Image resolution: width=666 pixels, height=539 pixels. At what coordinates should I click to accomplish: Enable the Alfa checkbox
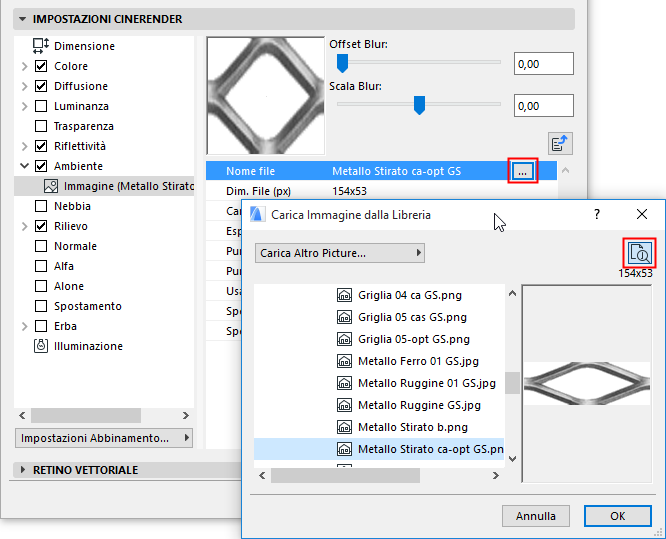click(41, 266)
